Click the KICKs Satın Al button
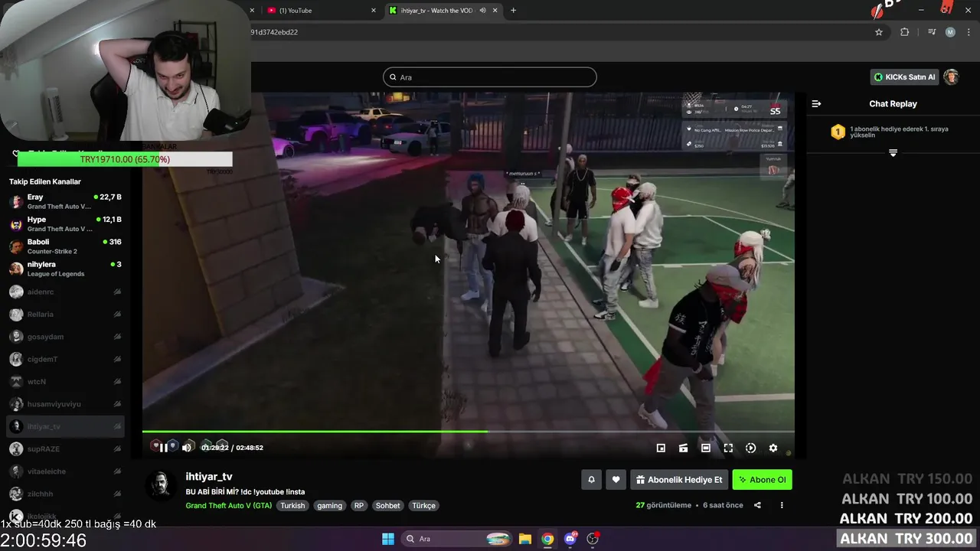980x551 pixels. (904, 77)
